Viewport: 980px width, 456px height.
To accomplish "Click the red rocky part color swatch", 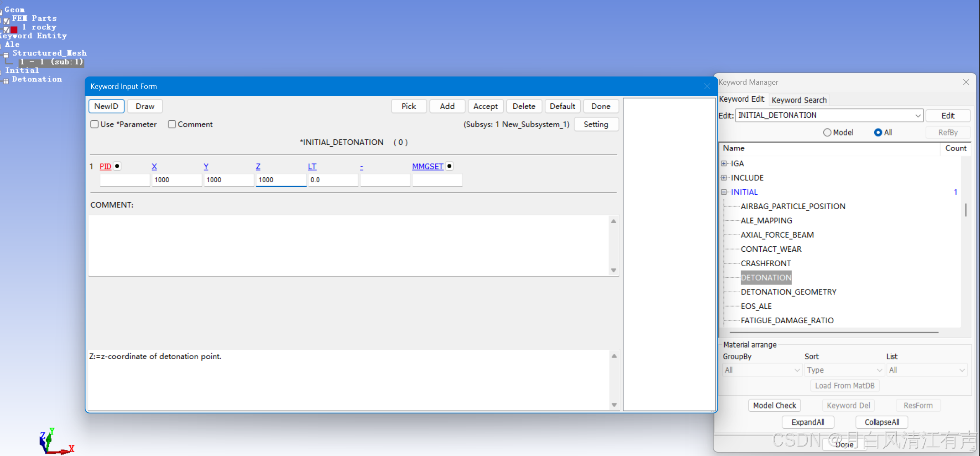I will click(14, 29).
